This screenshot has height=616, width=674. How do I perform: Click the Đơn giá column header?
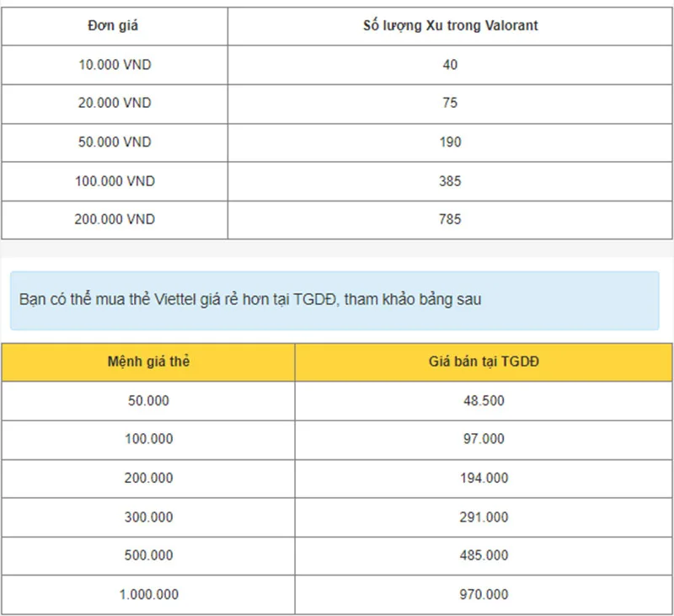[x=115, y=26]
